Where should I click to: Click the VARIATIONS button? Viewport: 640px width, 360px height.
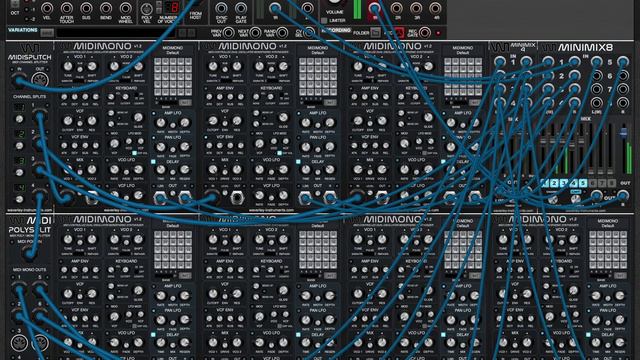(47, 33)
